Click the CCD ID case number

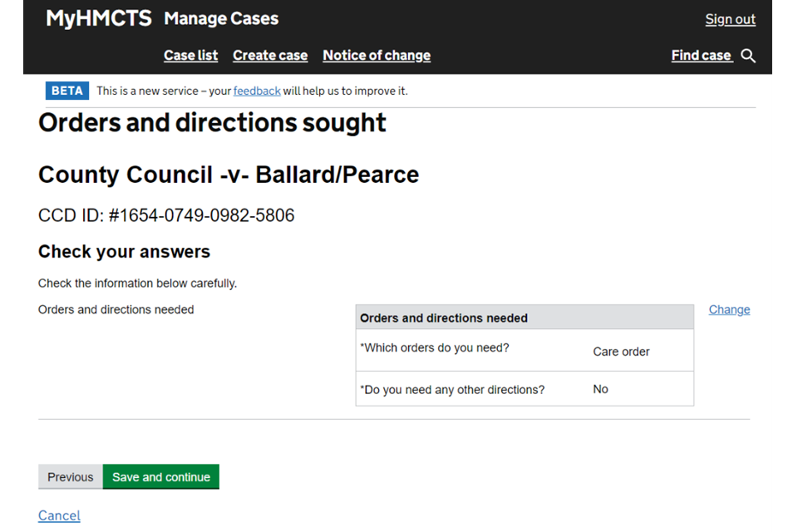tap(166, 216)
